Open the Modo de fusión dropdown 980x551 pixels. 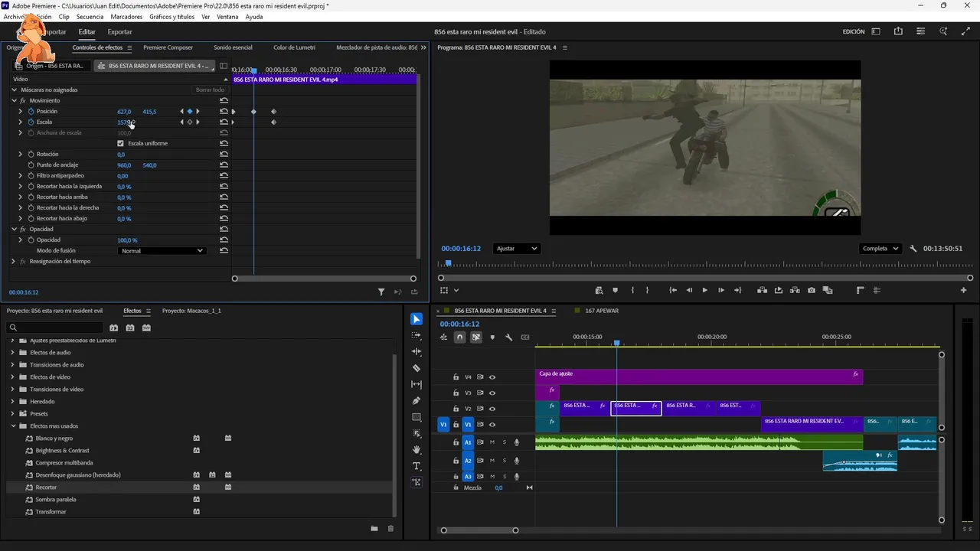[x=162, y=251]
